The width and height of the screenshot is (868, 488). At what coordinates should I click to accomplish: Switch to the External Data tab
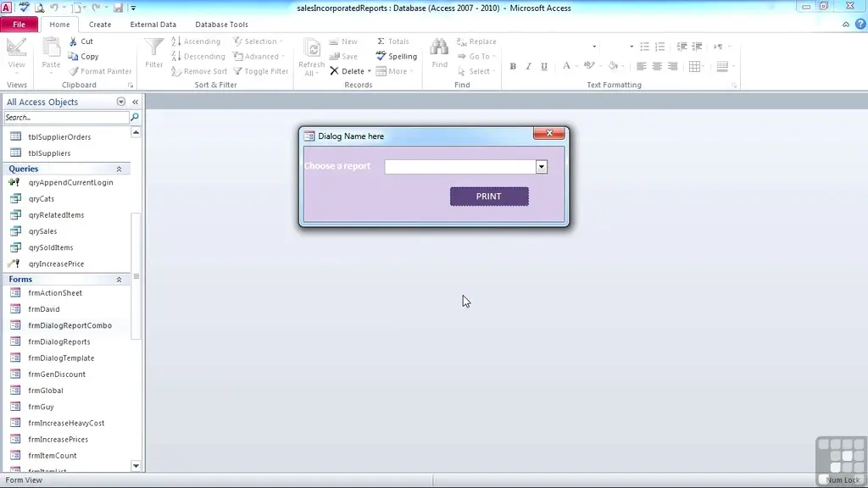coord(153,25)
